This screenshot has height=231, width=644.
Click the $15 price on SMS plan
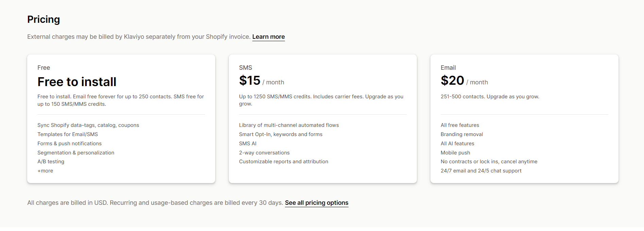tap(249, 80)
